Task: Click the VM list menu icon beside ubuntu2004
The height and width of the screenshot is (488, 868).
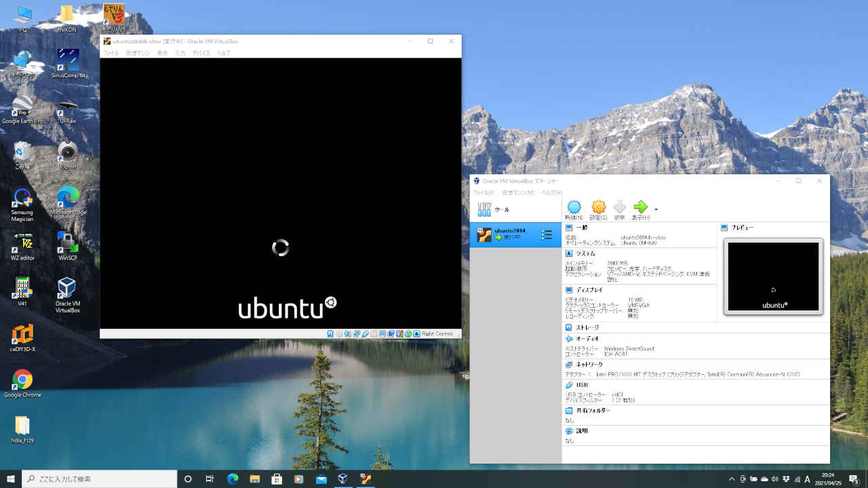Action: click(547, 235)
